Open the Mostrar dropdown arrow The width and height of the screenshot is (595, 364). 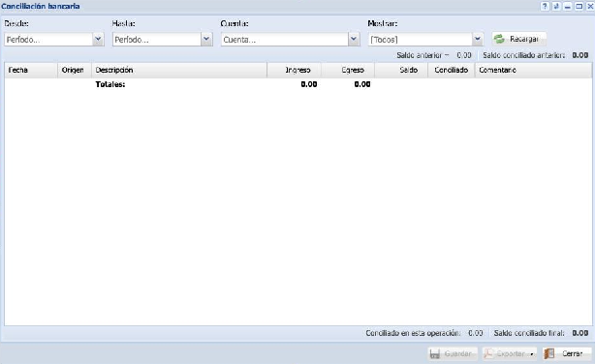tap(478, 39)
